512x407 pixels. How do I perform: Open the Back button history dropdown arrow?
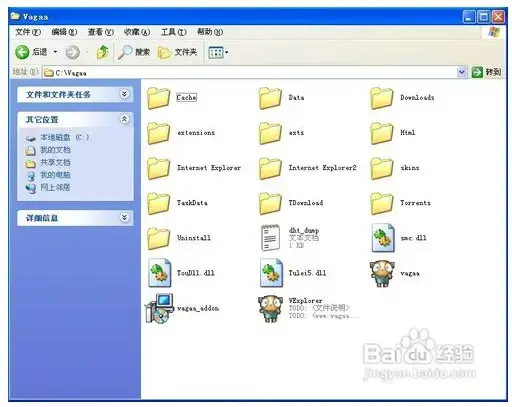click(55, 52)
